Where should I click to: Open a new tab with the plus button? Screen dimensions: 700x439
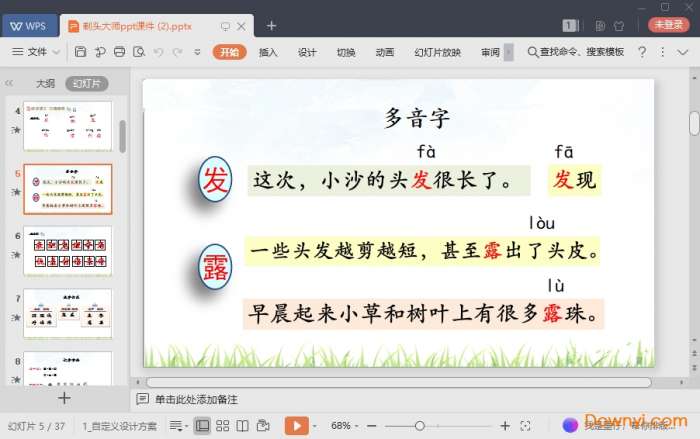(x=271, y=26)
